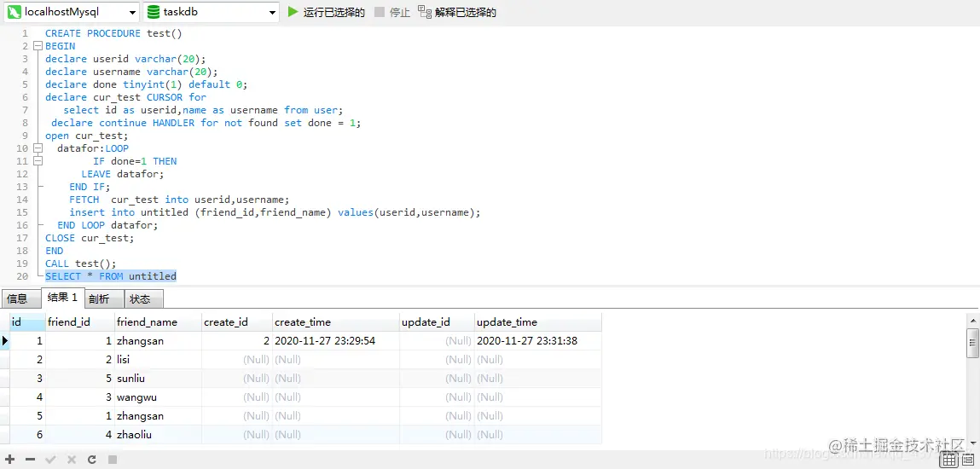Add a new record with the plus icon
This screenshot has height=469, width=980.
[10, 460]
